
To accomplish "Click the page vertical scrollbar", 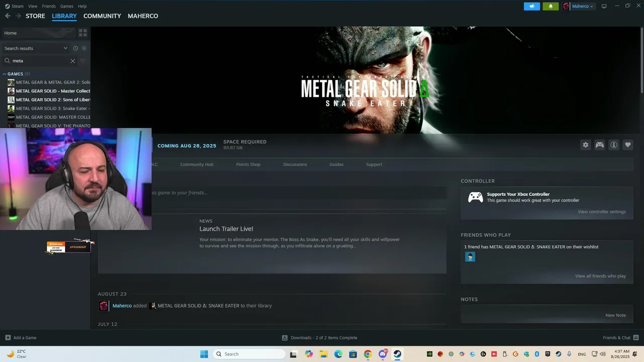I will click(x=642, y=59).
